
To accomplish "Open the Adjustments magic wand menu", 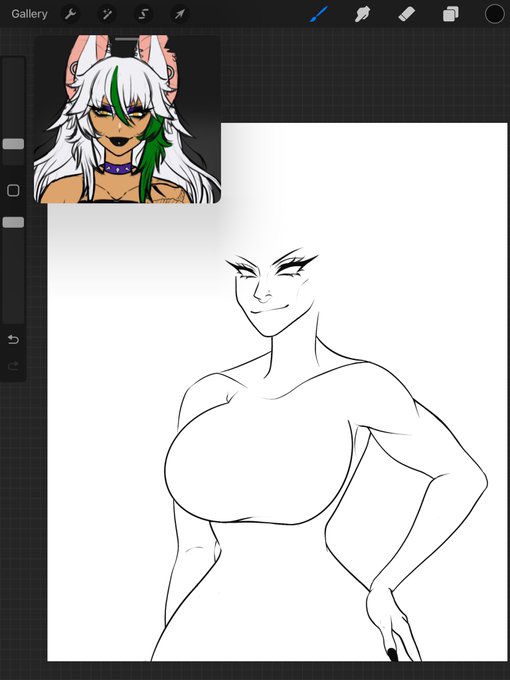I will click(x=106, y=14).
